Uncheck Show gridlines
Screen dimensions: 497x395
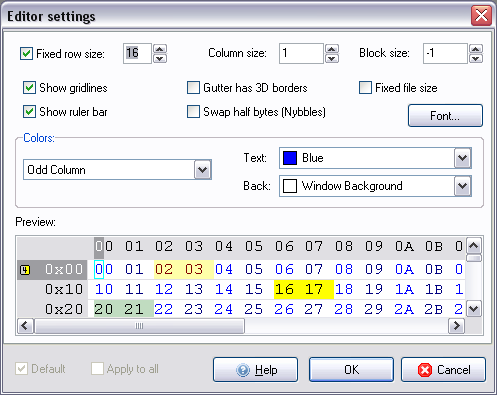pos(29,88)
